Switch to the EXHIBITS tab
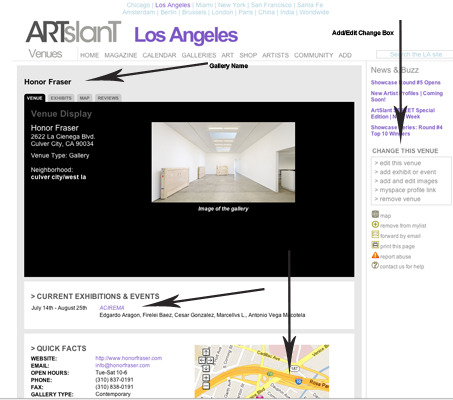The image size is (453, 400). point(61,98)
